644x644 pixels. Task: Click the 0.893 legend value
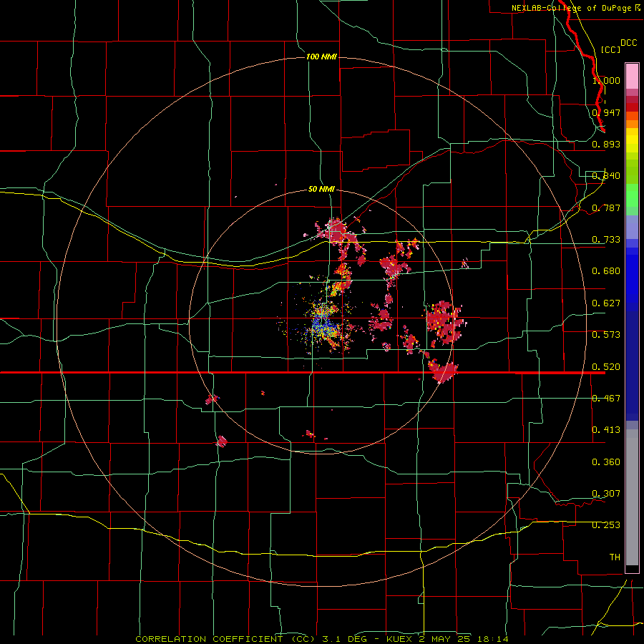pos(606,144)
